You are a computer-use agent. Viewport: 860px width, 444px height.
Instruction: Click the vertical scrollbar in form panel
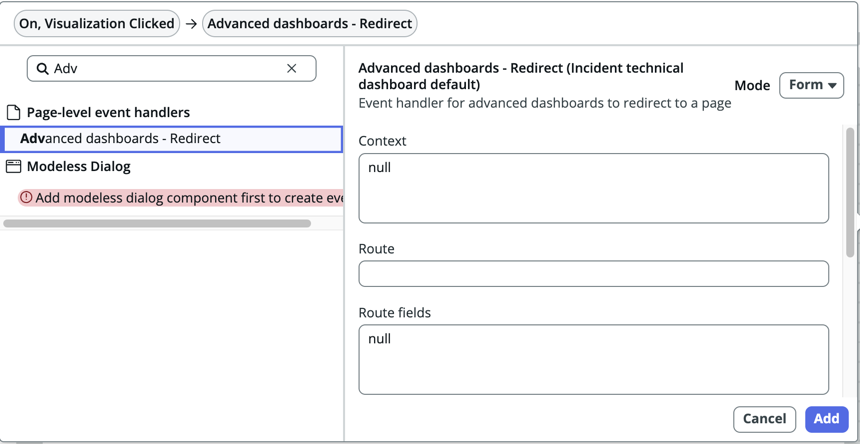point(850,192)
